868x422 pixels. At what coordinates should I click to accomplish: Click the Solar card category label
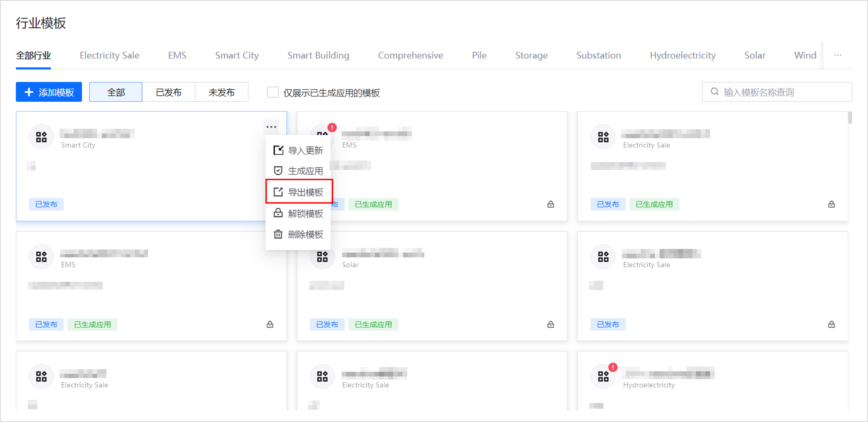pos(350,265)
